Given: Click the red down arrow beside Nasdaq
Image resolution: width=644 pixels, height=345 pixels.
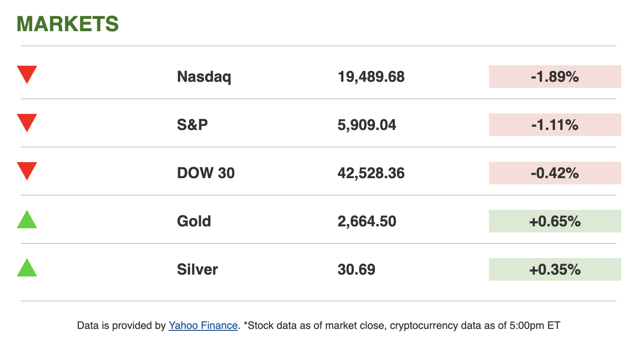Looking at the screenshot, I should 27,74.
